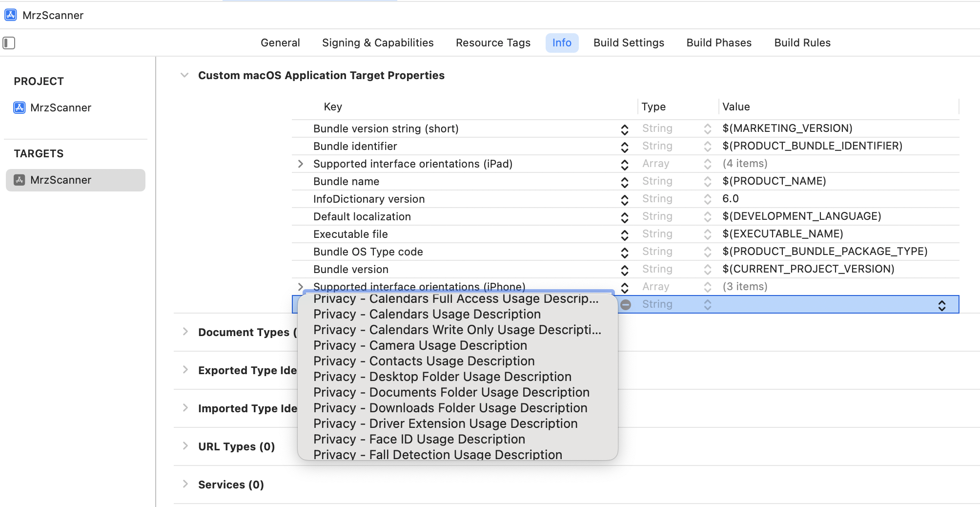Open type selector for Bundle name row
Image resolution: width=980 pixels, height=507 pixels.
pyautogui.click(x=707, y=182)
